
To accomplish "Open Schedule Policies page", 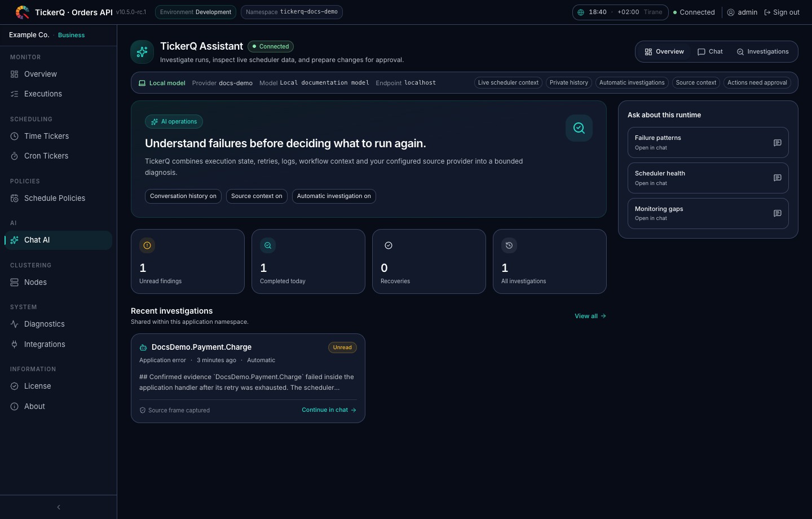I will pos(58,198).
